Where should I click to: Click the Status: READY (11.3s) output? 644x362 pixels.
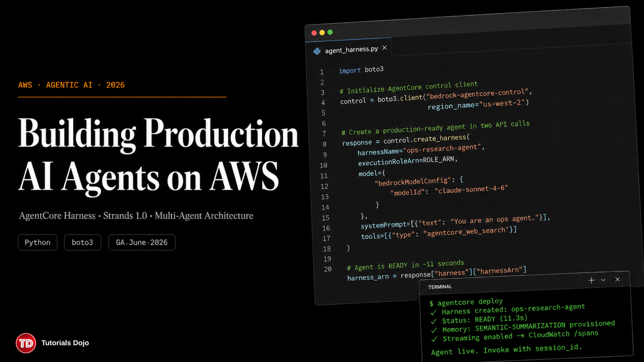(x=485, y=319)
